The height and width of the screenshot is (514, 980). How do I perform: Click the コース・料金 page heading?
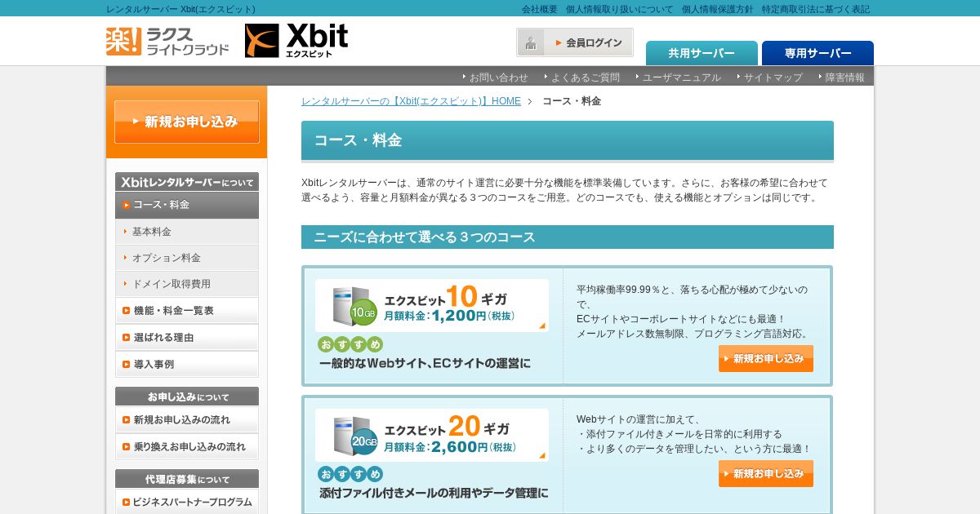point(568,140)
